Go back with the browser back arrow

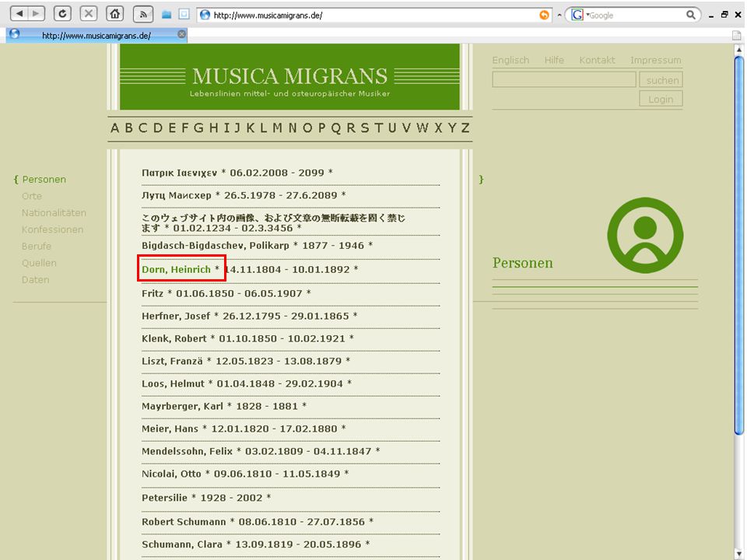(19, 13)
